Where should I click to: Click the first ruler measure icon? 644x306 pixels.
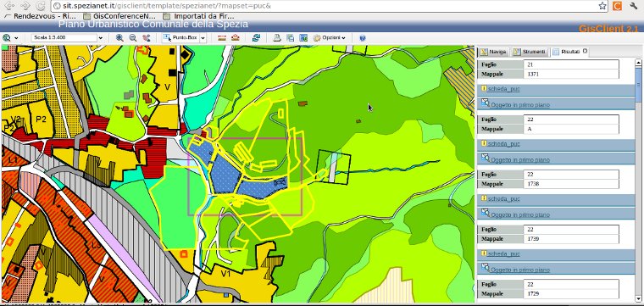click(x=222, y=38)
